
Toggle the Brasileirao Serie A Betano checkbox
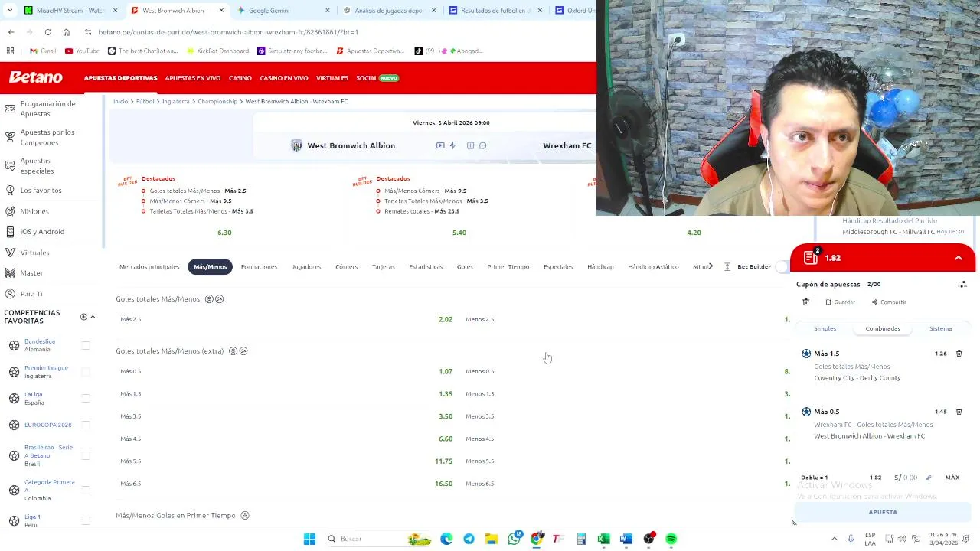coord(86,455)
